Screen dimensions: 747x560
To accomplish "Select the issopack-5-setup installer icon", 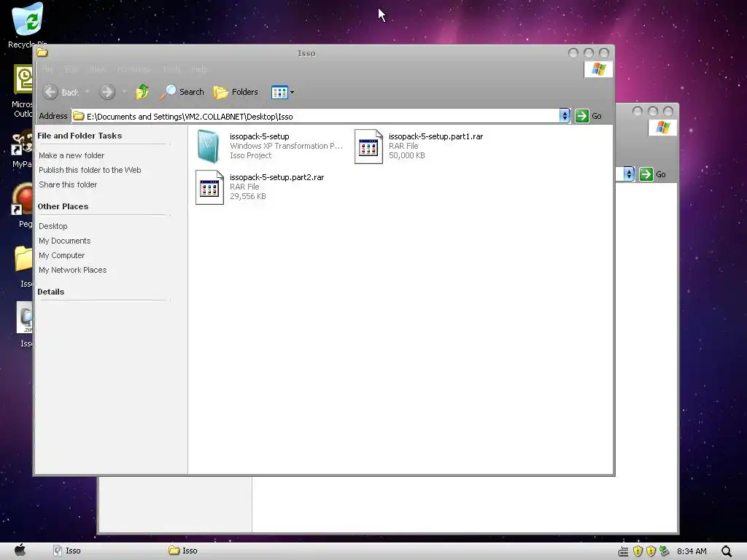I will (209, 147).
